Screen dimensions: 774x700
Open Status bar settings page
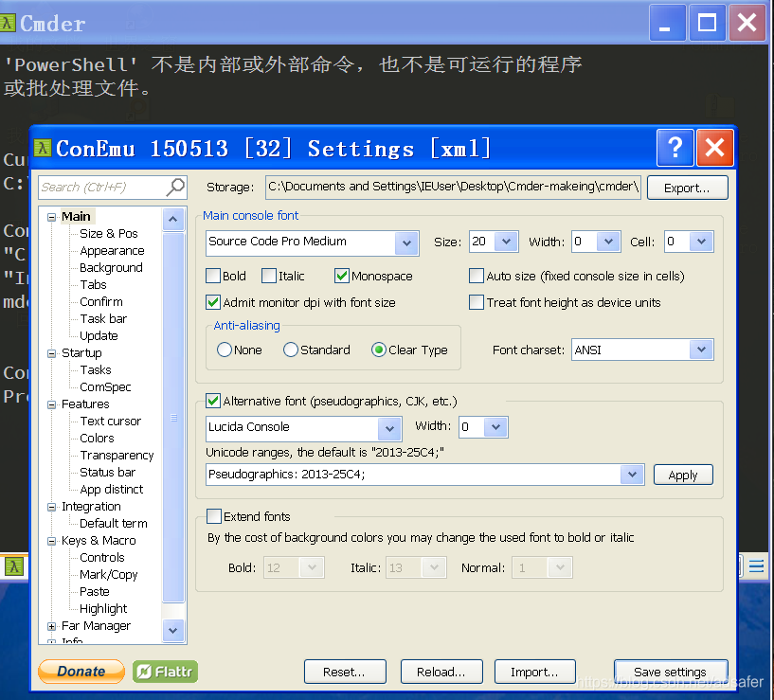coord(107,473)
